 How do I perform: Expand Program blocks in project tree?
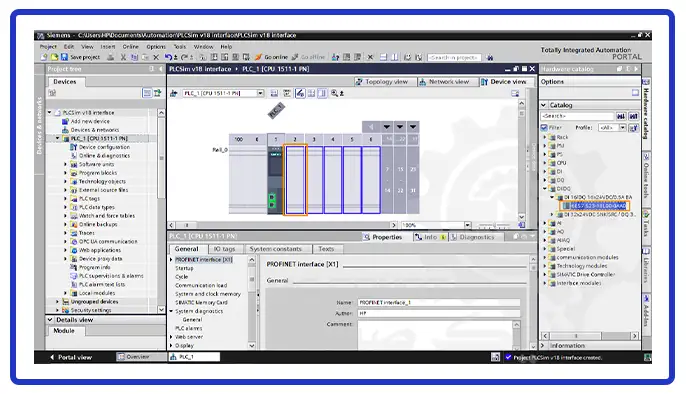[x=66, y=173]
